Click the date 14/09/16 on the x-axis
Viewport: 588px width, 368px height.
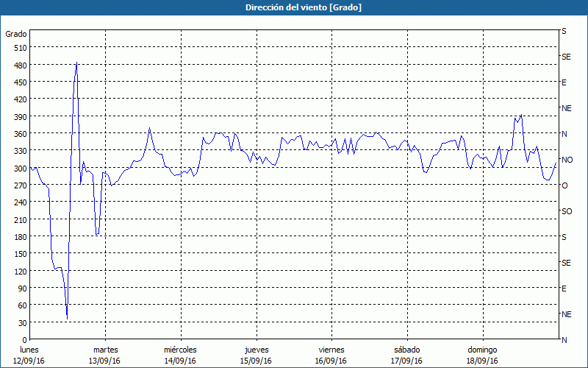click(x=180, y=361)
